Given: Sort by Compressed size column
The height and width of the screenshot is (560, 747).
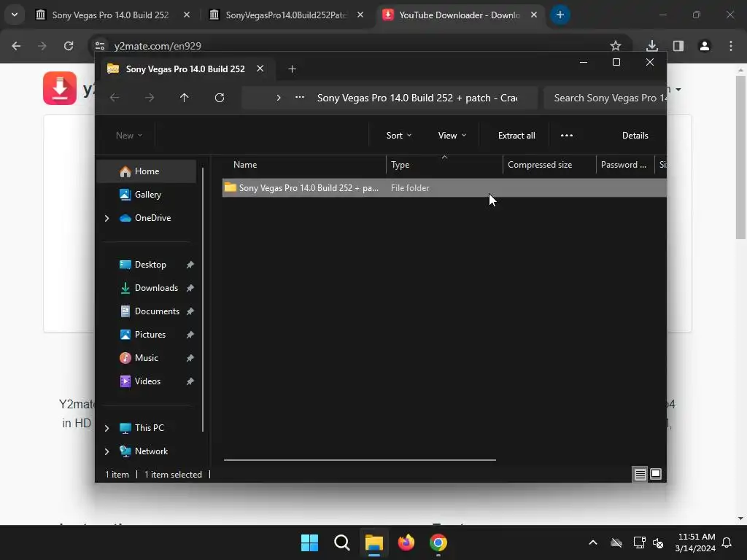Looking at the screenshot, I should [x=549, y=165].
